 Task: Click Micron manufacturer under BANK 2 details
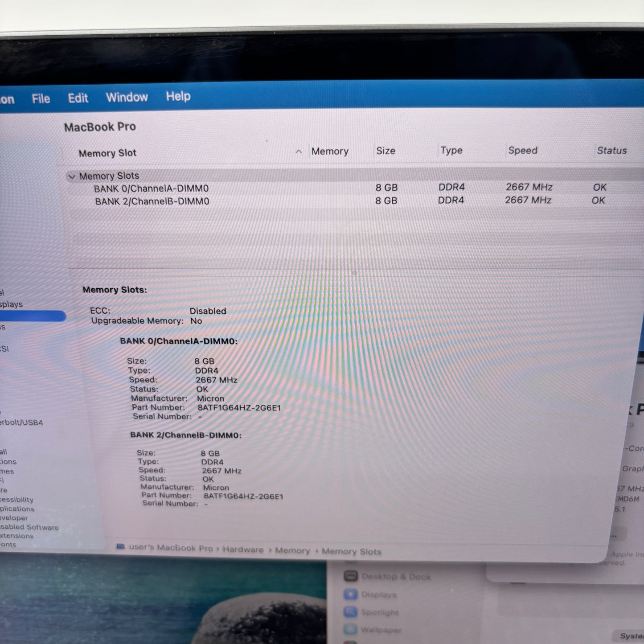coord(216,488)
